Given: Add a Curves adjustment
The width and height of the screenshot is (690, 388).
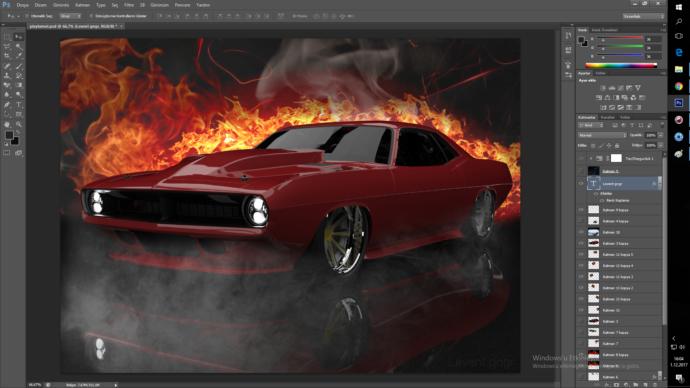Looking at the screenshot, I should (620, 88).
